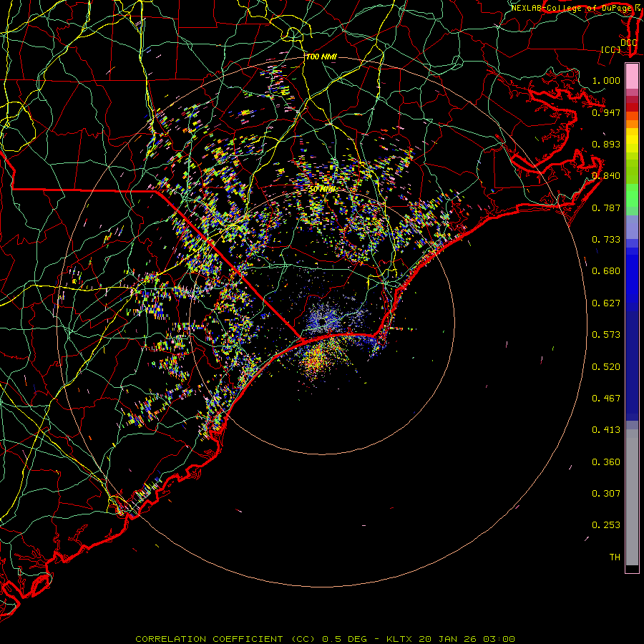Image resolution: width=644 pixels, height=644 pixels.
Task: Select the 0.733 legend value
Action: (x=606, y=239)
